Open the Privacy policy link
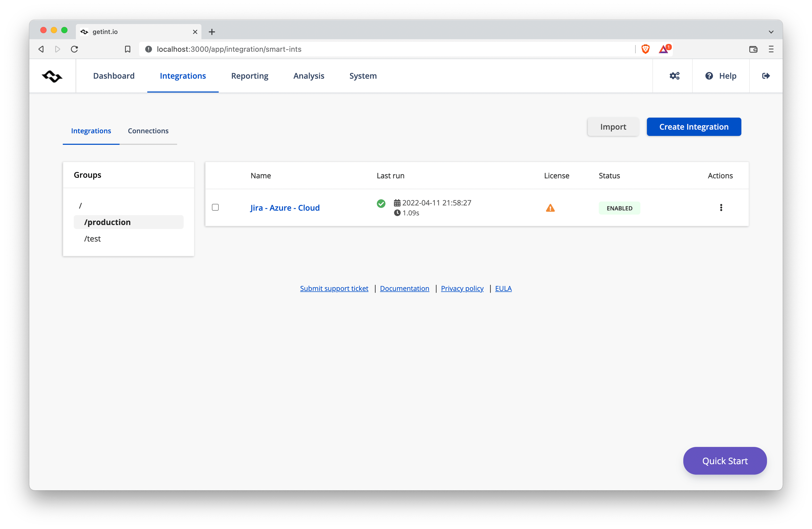The image size is (812, 529). pyautogui.click(x=462, y=288)
